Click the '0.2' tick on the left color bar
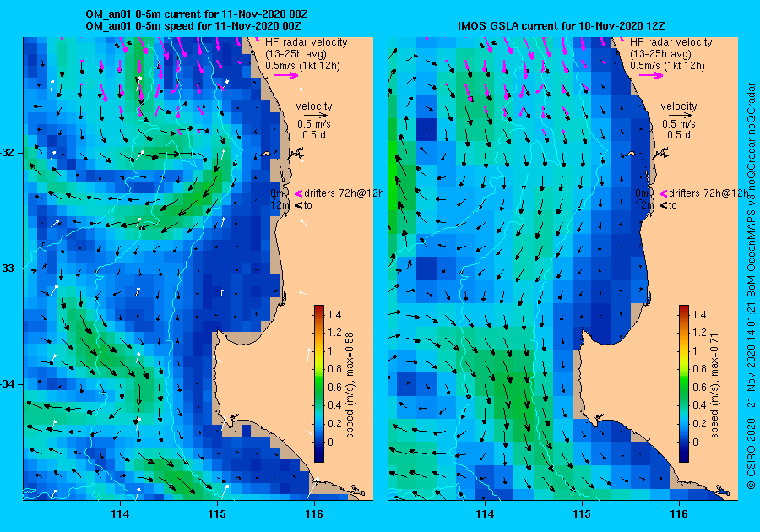This screenshot has height=532, width=760. tap(334, 423)
